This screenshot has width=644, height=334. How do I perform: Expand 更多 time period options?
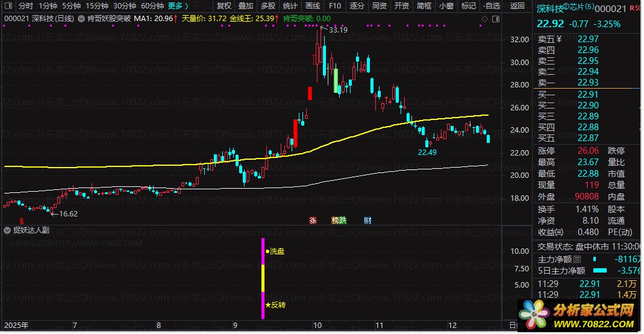pyautogui.click(x=178, y=6)
